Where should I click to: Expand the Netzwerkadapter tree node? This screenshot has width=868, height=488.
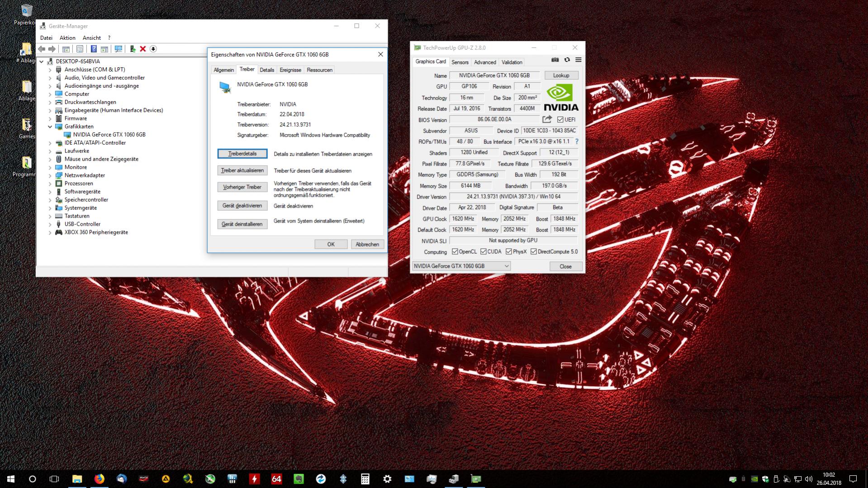coord(50,175)
